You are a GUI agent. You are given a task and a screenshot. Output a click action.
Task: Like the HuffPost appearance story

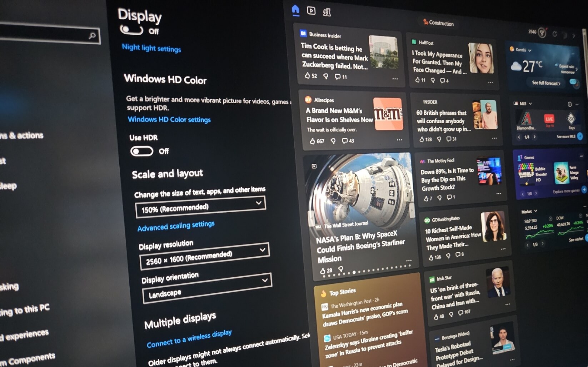coord(417,80)
